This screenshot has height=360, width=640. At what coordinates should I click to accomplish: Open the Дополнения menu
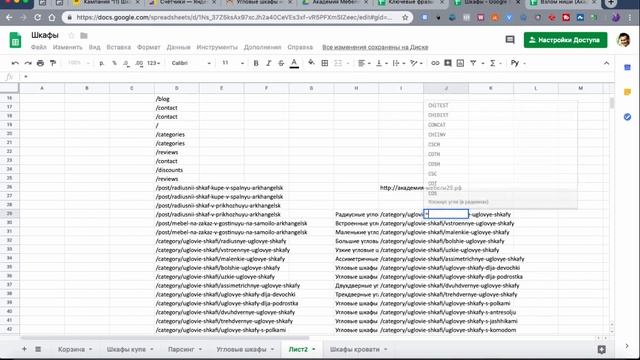pos(262,47)
